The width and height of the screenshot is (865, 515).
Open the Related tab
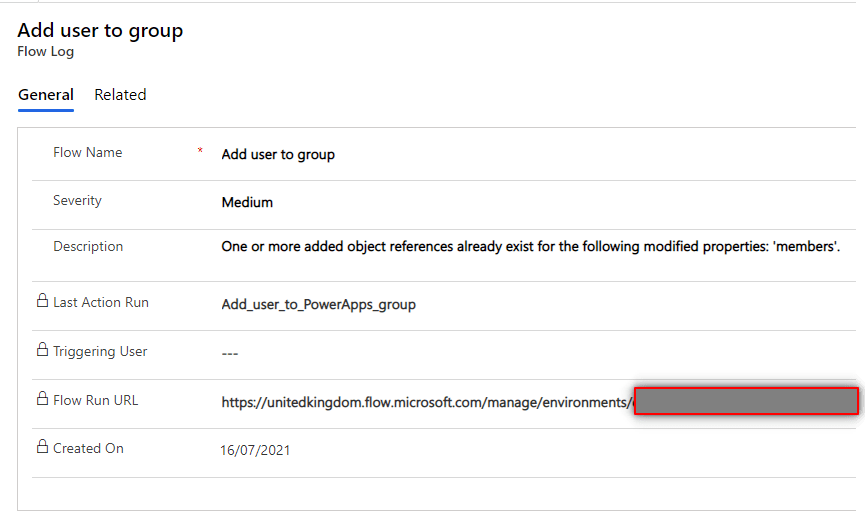[120, 95]
